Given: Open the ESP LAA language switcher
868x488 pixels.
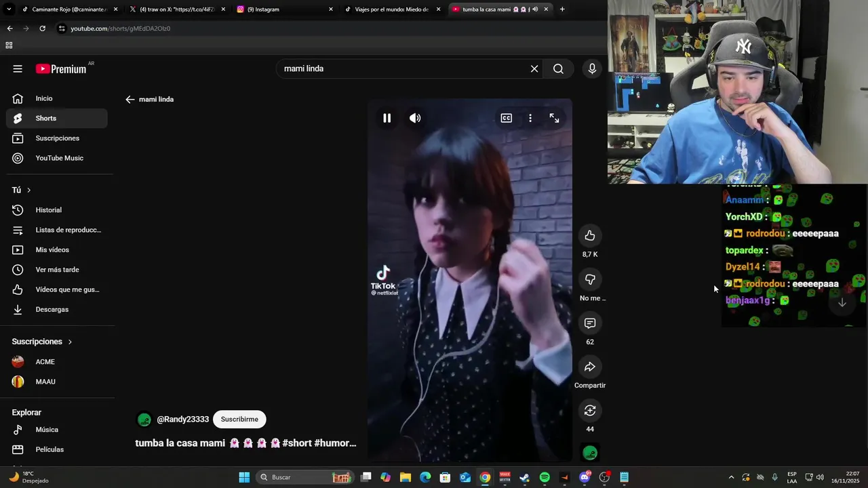Looking at the screenshot, I should tap(792, 477).
